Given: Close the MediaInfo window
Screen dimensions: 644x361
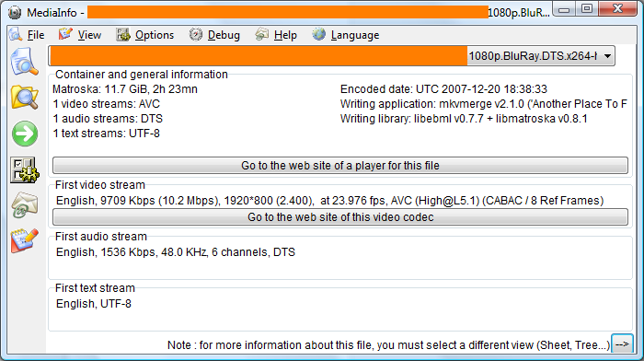Looking at the screenshot, I should (x=617, y=9).
